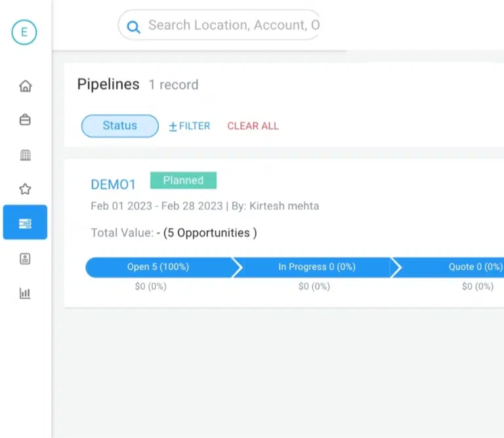Viewport: 504px width, 438px height.
Task: Click the E profile avatar icon
Action: point(25,32)
